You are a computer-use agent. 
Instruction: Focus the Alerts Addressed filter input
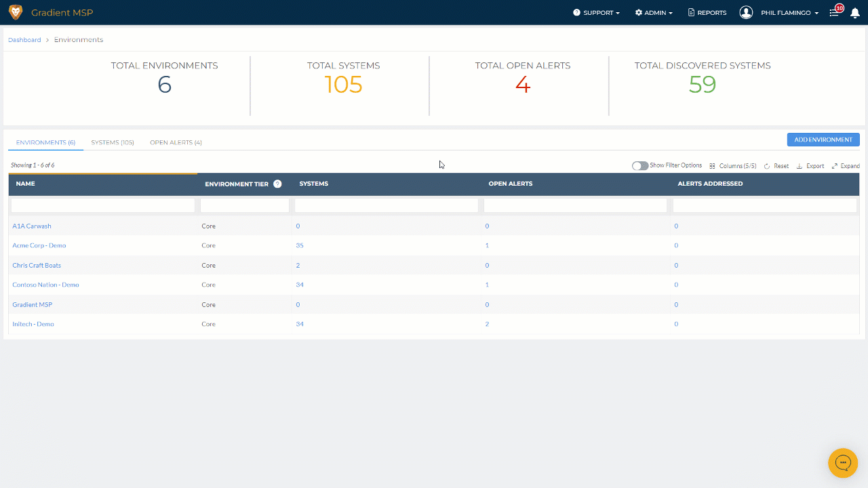tap(765, 205)
